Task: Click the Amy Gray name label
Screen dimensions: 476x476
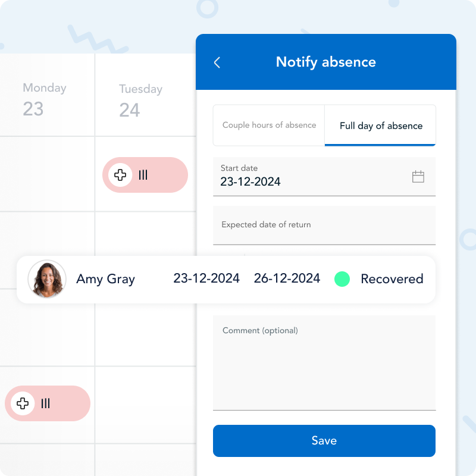Action: 105,279
